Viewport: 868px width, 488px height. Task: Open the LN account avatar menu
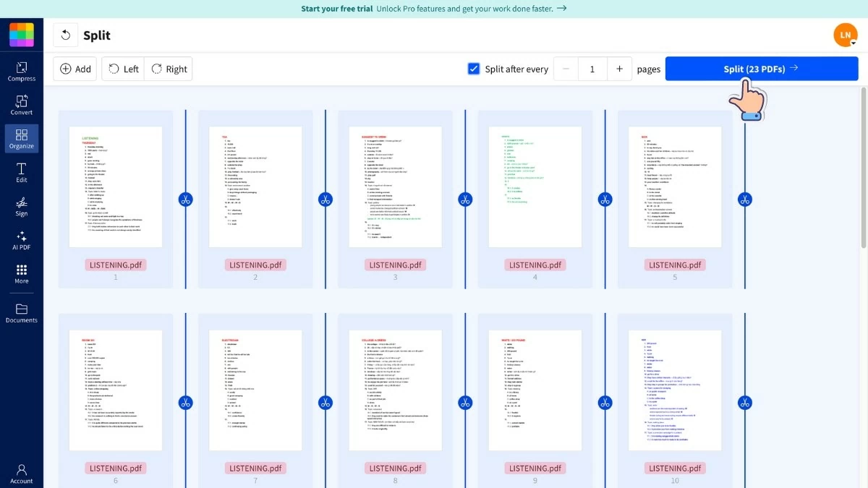tap(845, 34)
